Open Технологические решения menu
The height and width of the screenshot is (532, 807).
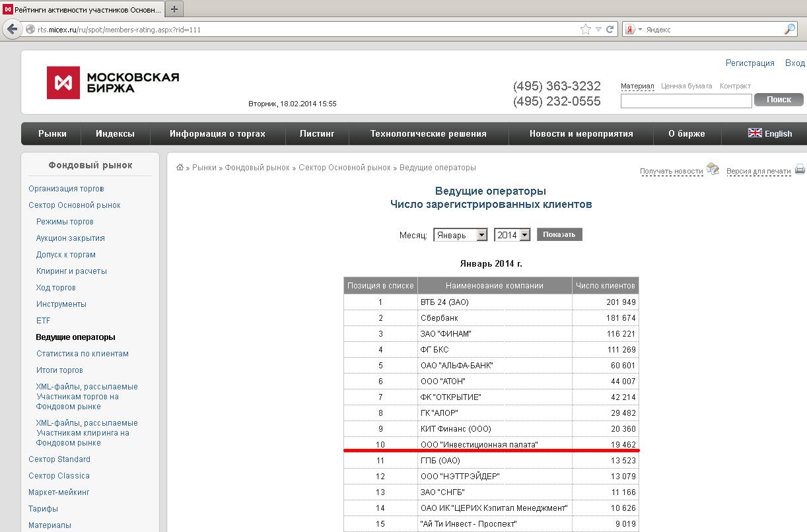click(x=429, y=133)
